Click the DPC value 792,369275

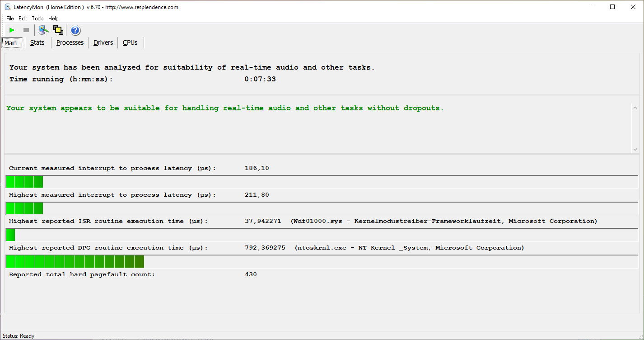pos(265,248)
